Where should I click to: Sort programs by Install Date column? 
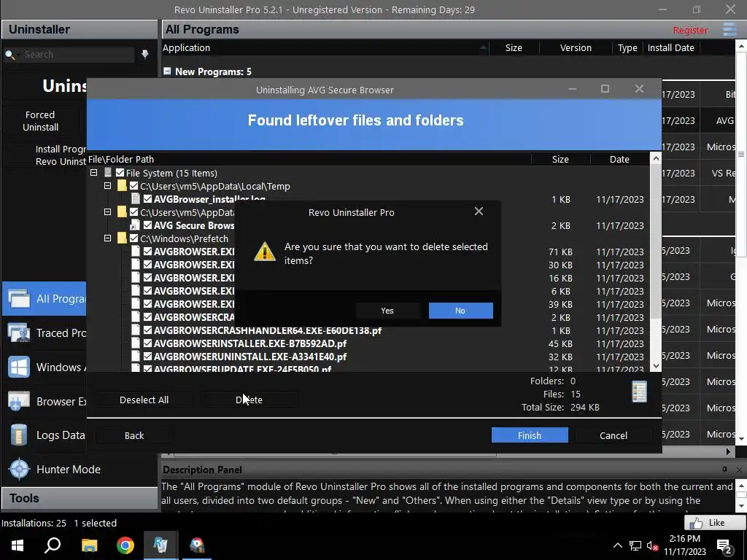[x=671, y=47]
